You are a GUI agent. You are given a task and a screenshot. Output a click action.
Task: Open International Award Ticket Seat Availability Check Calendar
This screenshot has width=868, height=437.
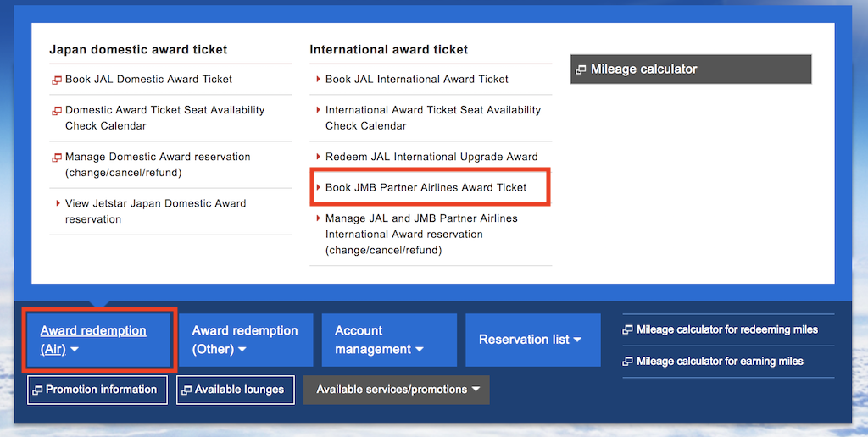433,118
